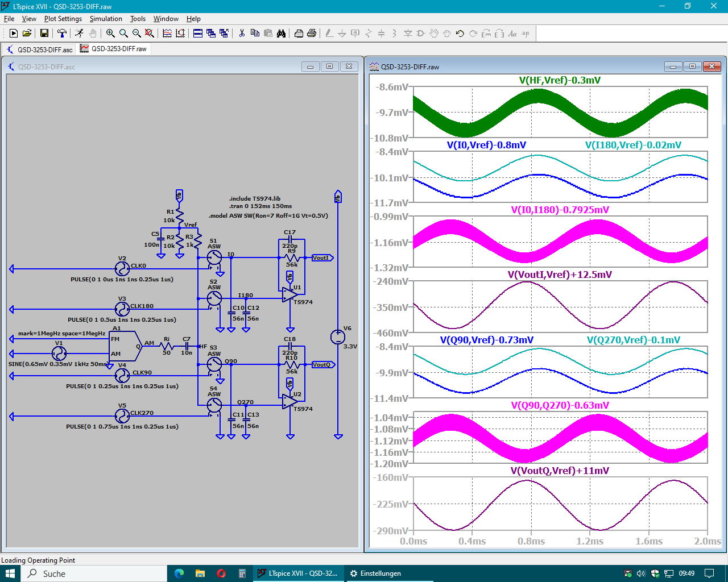Screen dimensions: 728x582
Task: Click the Run simulation icon
Action: click(79, 34)
